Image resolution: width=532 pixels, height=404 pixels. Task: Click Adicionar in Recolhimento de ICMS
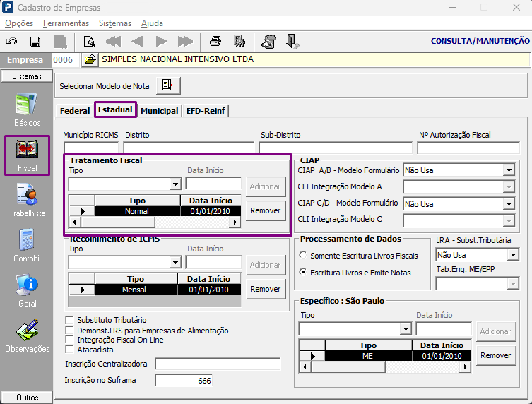(x=266, y=265)
